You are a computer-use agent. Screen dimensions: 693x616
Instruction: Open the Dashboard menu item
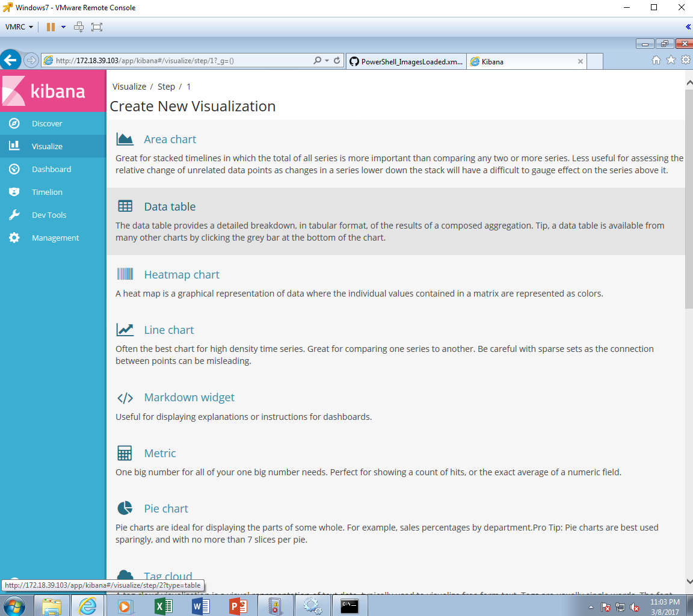tap(51, 169)
